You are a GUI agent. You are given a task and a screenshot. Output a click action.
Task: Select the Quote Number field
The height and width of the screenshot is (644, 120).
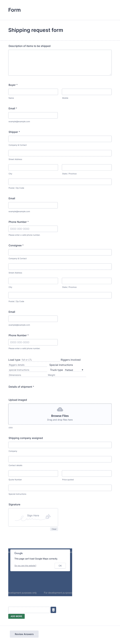pyautogui.click(x=33, y=473)
